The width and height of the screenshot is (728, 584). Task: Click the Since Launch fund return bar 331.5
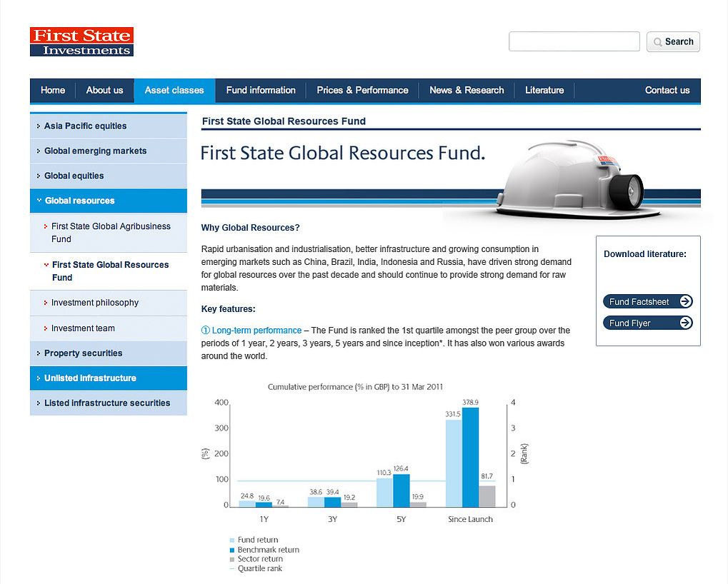pyautogui.click(x=454, y=463)
